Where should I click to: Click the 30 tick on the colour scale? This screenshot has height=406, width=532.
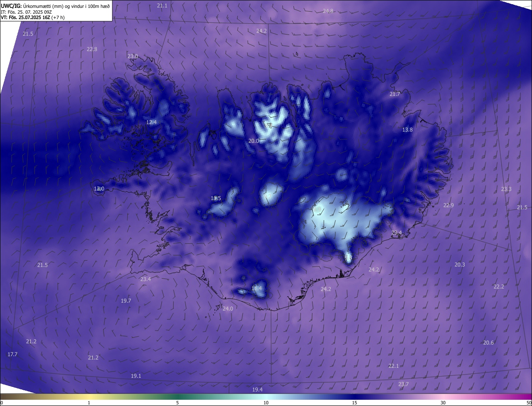point(443,403)
